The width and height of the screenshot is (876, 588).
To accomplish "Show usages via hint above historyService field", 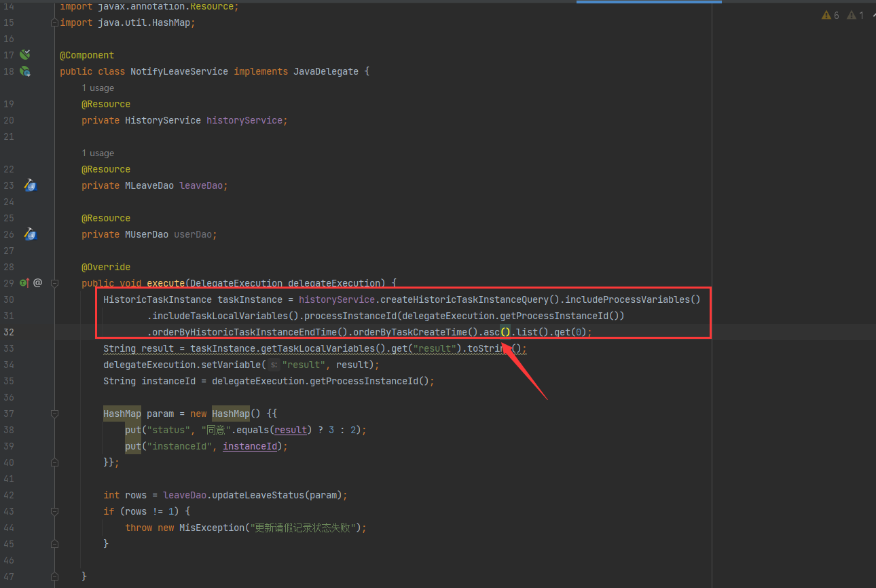I will click(98, 88).
